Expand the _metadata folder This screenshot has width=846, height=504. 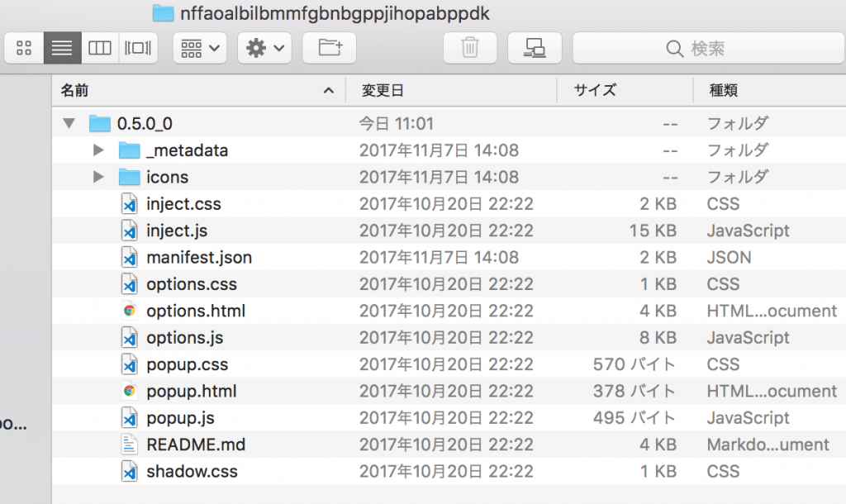[98, 150]
